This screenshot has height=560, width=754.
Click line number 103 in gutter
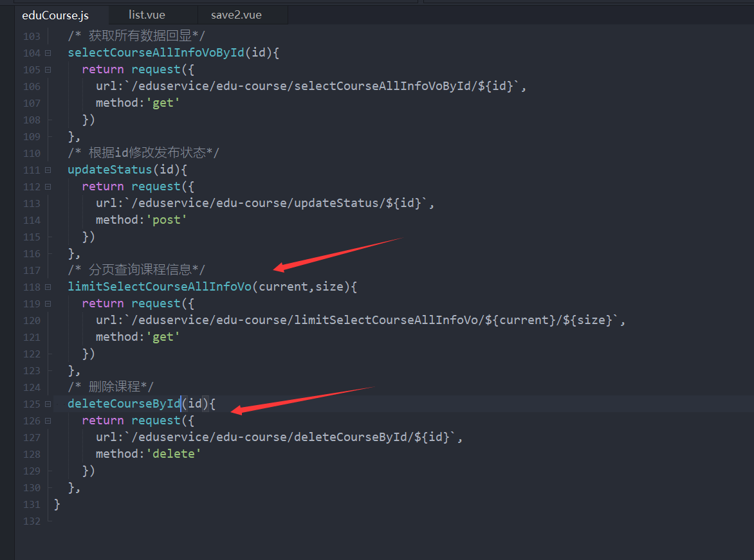(32, 36)
